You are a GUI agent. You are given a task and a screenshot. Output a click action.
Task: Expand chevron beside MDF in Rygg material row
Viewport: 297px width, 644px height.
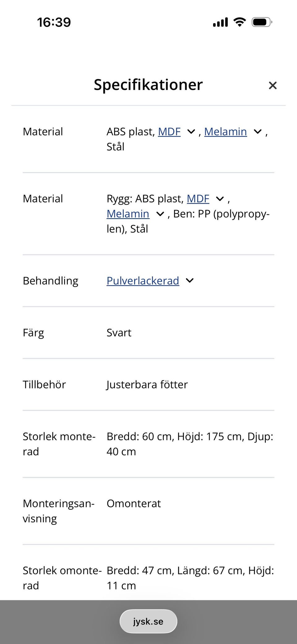pyautogui.click(x=220, y=199)
